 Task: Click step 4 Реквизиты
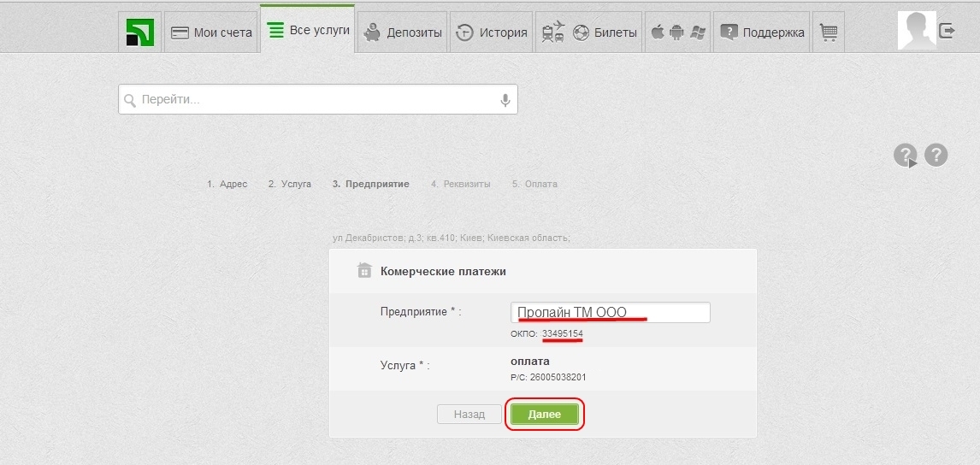461,185
